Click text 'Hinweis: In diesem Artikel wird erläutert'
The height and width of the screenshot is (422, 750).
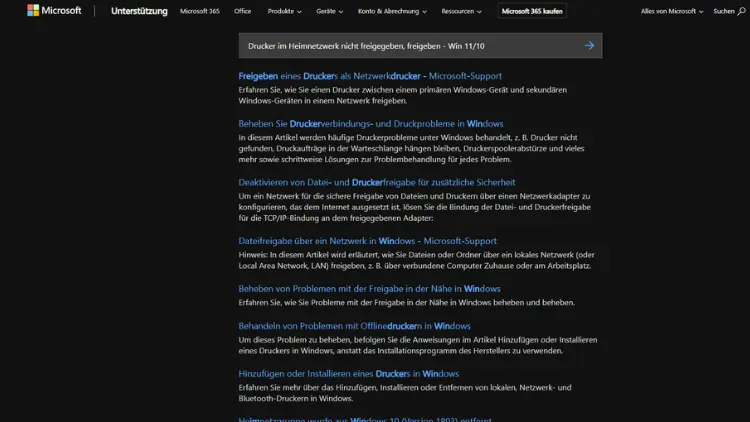[417, 260]
